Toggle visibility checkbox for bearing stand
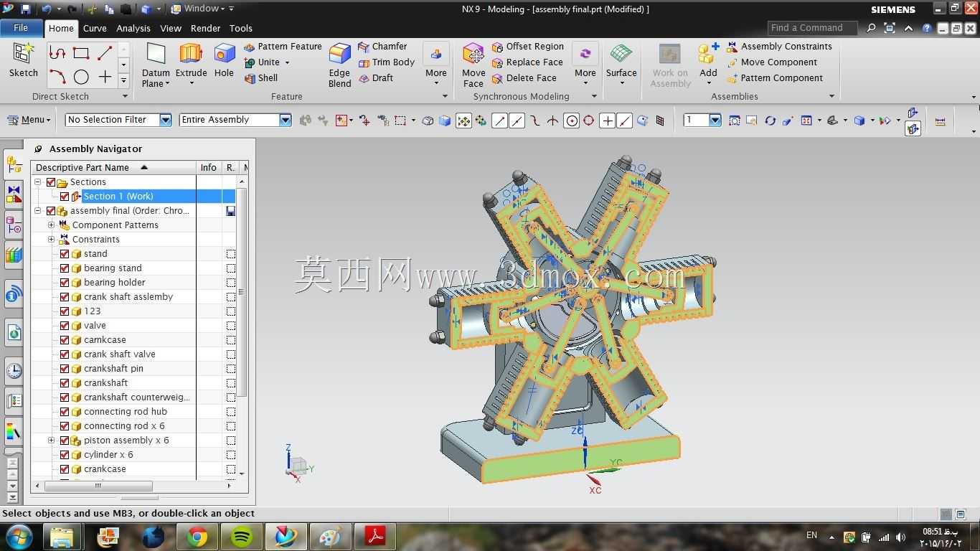Screen dimensions: 980x551 65,268
